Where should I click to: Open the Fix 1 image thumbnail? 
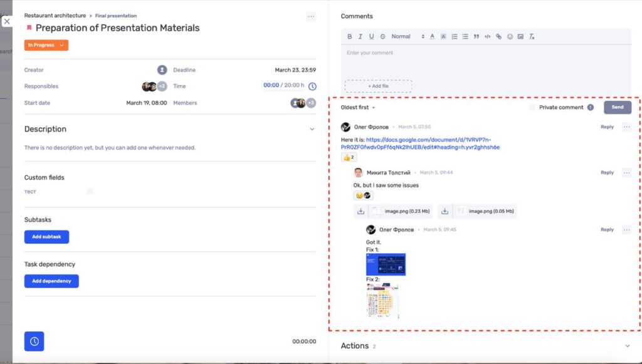click(x=386, y=264)
